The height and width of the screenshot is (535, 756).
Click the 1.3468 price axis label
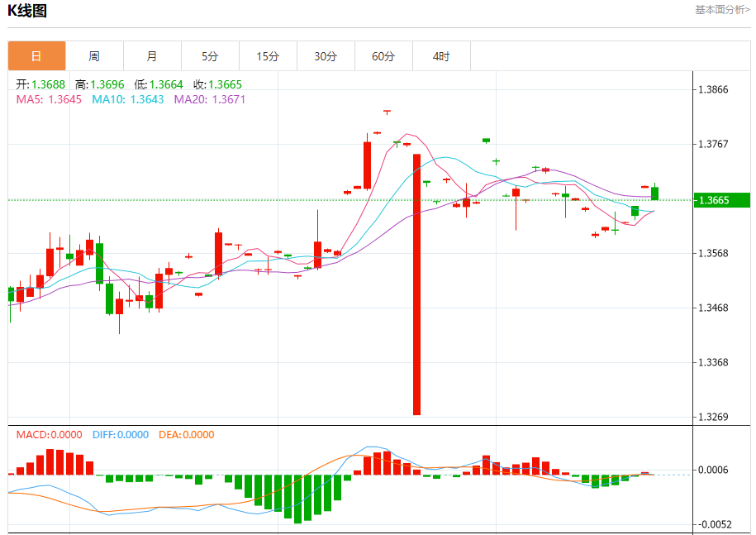(x=713, y=308)
